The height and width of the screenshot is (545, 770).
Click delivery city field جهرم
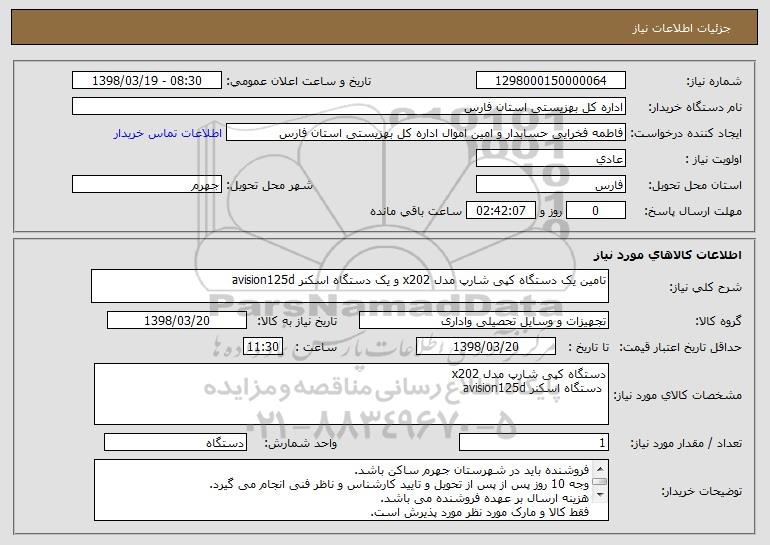pos(147,185)
